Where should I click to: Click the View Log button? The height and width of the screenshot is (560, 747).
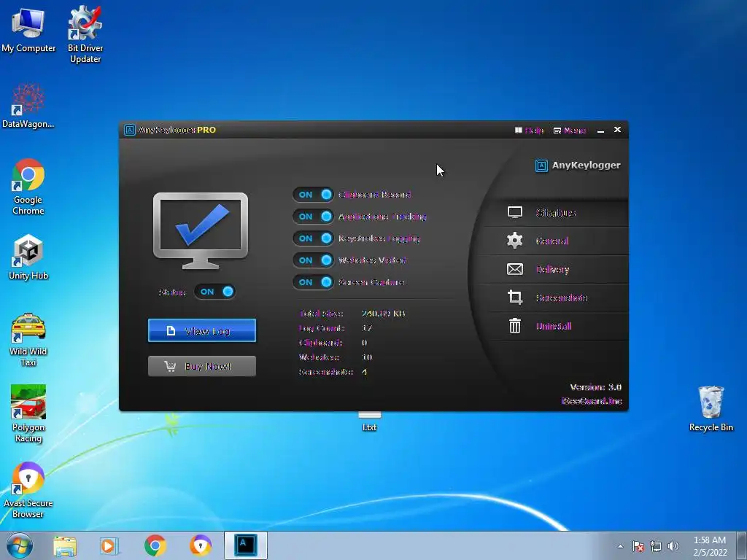(202, 330)
